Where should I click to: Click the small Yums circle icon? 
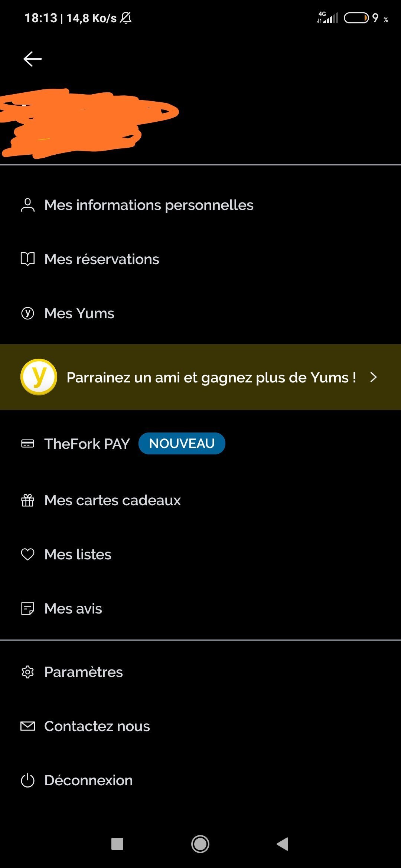(x=27, y=313)
